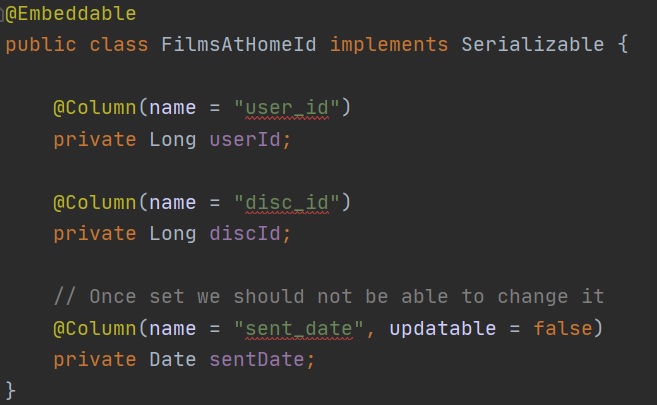
Task: Click the @Column annotation above discId
Action: [94, 202]
